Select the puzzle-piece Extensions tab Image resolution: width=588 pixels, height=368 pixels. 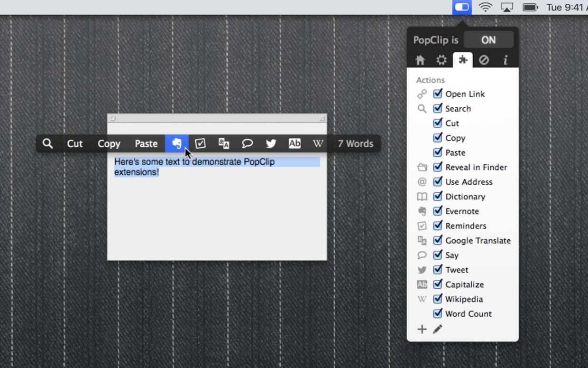(x=463, y=60)
